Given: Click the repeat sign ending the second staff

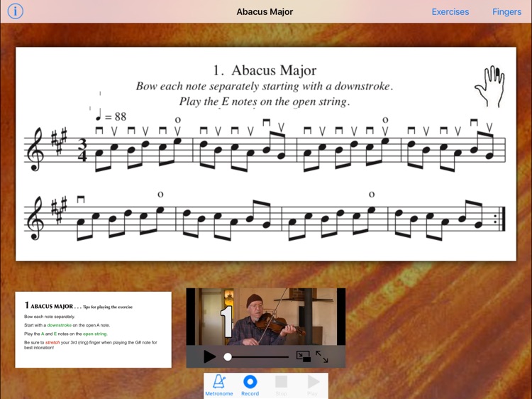Looking at the screenshot, I should (x=500, y=219).
